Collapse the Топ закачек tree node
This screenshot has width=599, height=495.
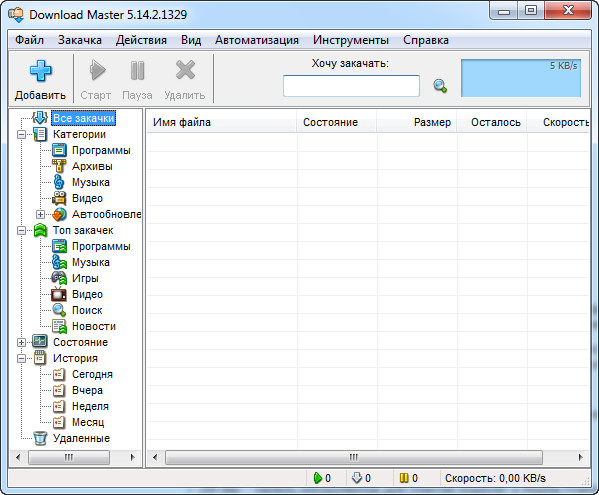(x=21, y=231)
